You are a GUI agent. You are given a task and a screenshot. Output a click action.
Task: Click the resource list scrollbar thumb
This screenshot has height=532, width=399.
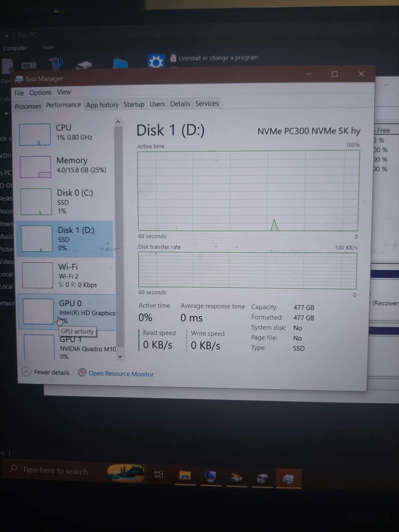[x=119, y=236]
